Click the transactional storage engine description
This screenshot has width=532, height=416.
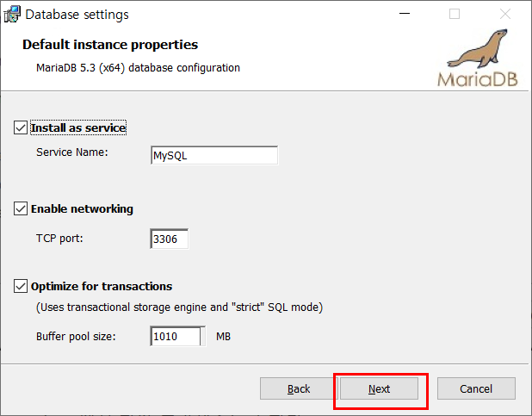click(179, 307)
